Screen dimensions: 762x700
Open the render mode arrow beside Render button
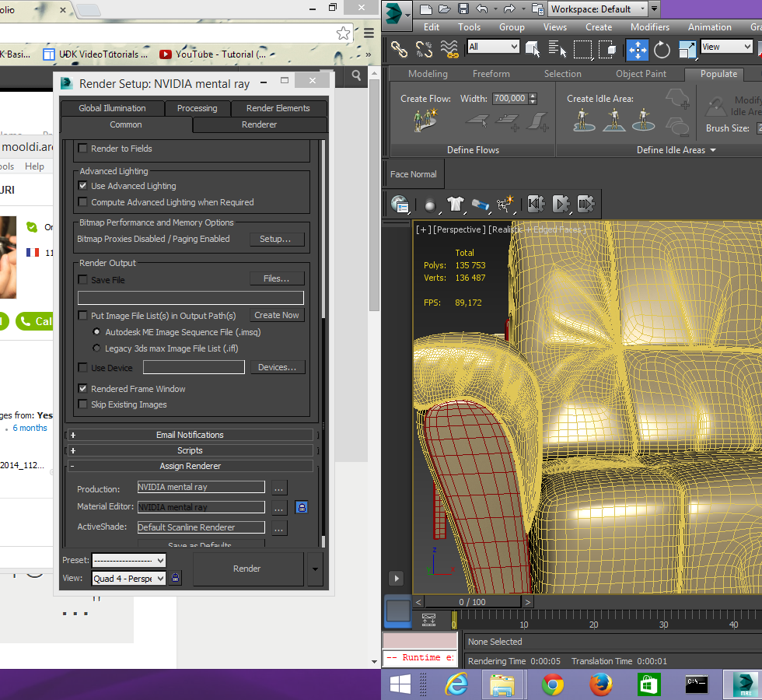(x=315, y=569)
